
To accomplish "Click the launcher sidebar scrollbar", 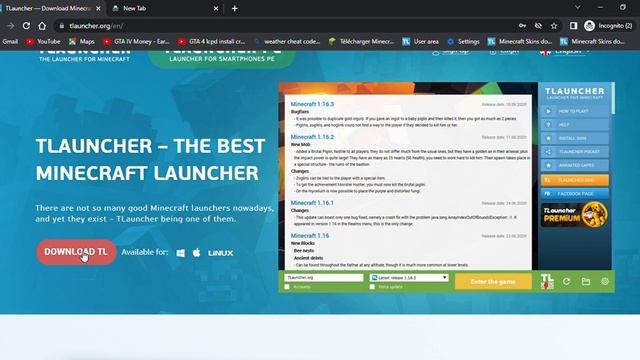I will 613,98.
